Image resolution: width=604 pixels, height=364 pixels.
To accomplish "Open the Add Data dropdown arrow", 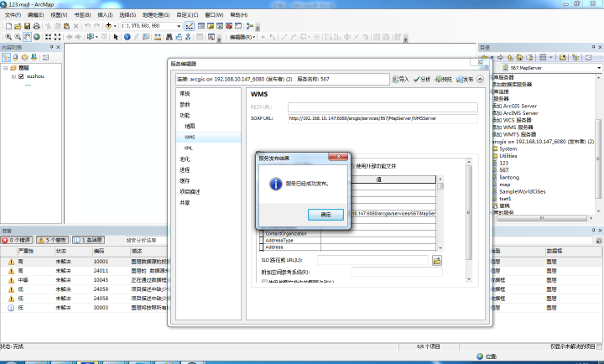I will (115, 26).
